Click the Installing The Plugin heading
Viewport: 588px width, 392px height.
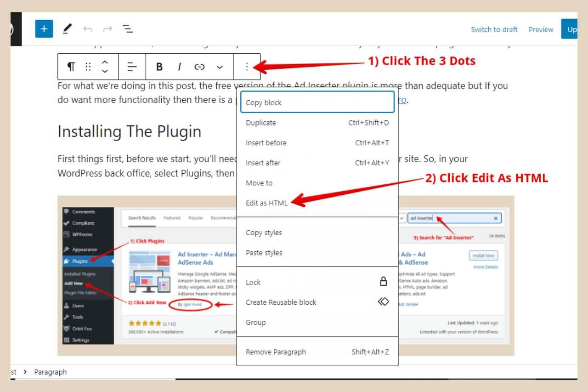click(130, 131)
